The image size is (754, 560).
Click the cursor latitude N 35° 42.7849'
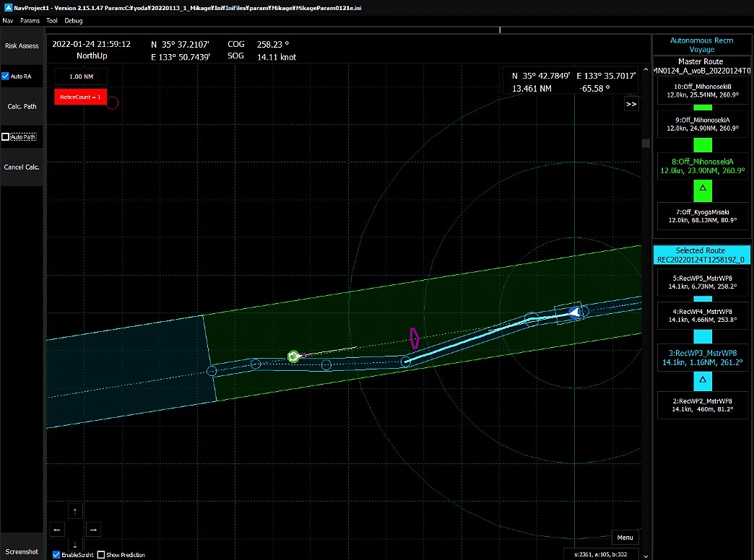(541, 76)
